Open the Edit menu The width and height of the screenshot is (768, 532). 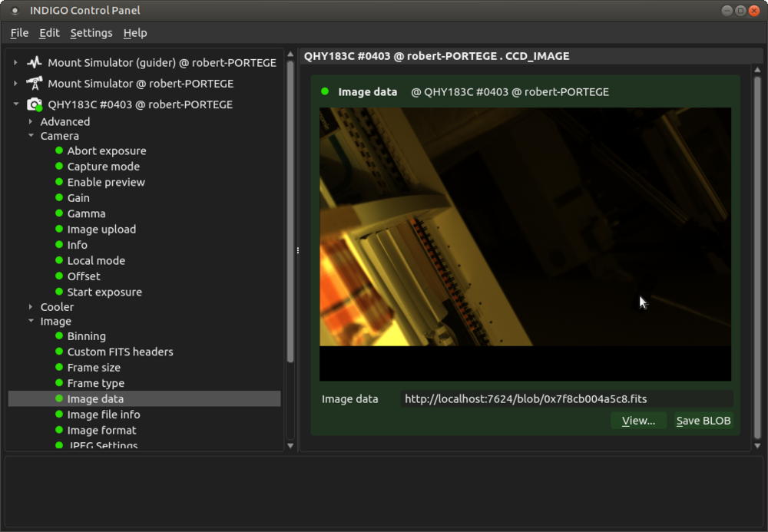(x=49, y=33)
